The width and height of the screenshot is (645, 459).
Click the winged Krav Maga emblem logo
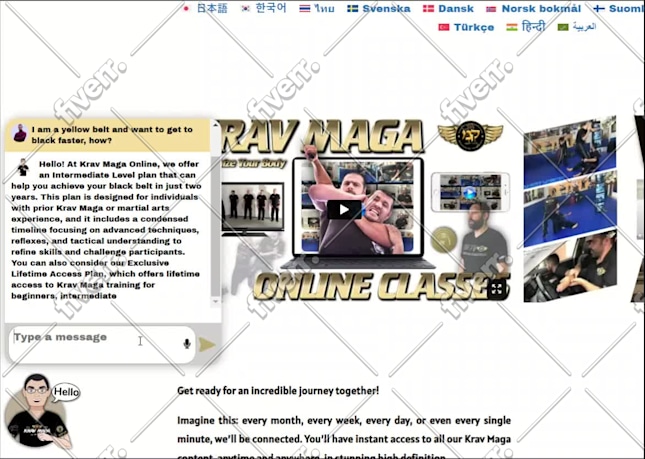[x=470, y=135]
